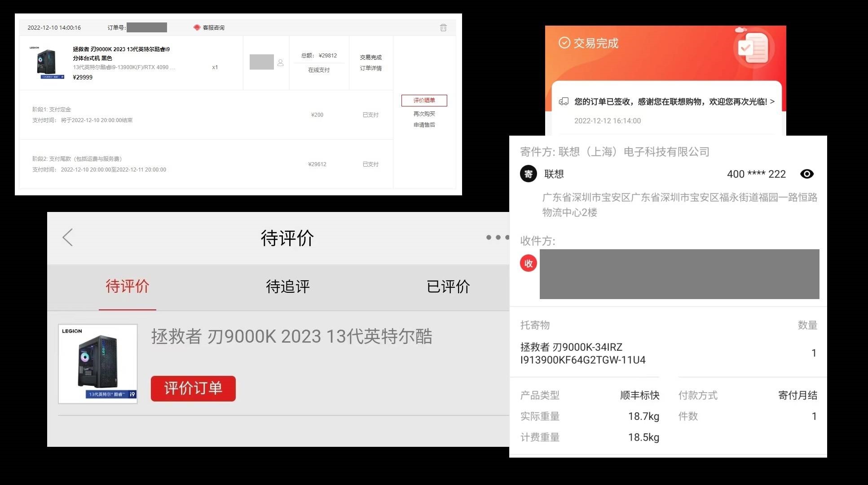
Task: Click the back arrow on 待评价 page
Action: (x=67, y=238)
